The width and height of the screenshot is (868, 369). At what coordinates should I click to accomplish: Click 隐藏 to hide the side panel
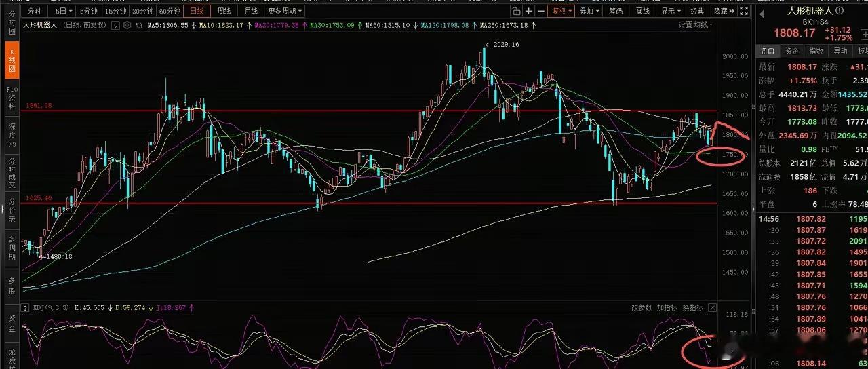click(x=723, y=11)
